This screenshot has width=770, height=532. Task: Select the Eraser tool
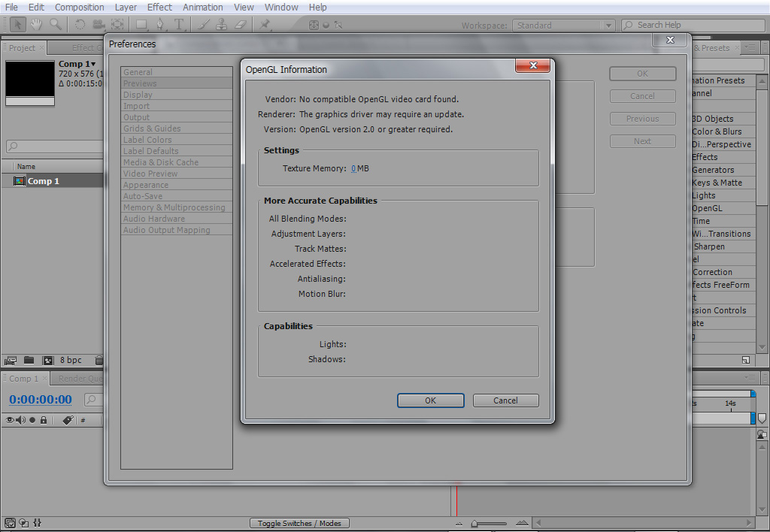pyautogui.click(x=240, y=25)
